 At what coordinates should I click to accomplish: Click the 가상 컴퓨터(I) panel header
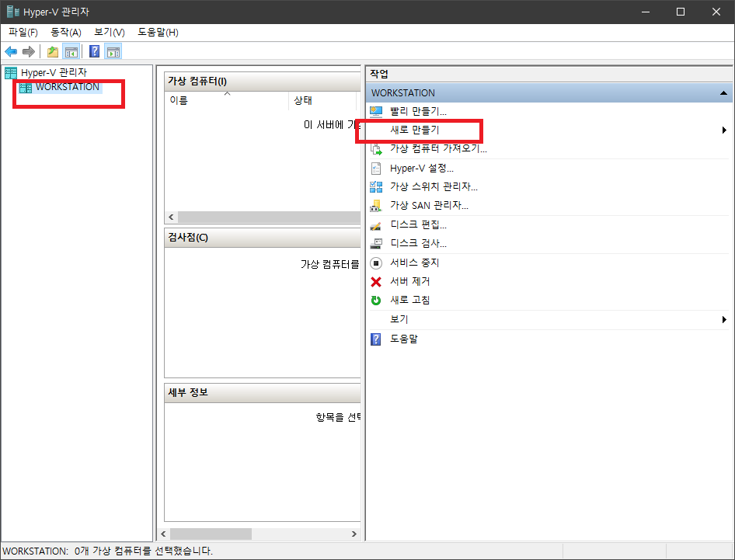click(x=263, y=82)
